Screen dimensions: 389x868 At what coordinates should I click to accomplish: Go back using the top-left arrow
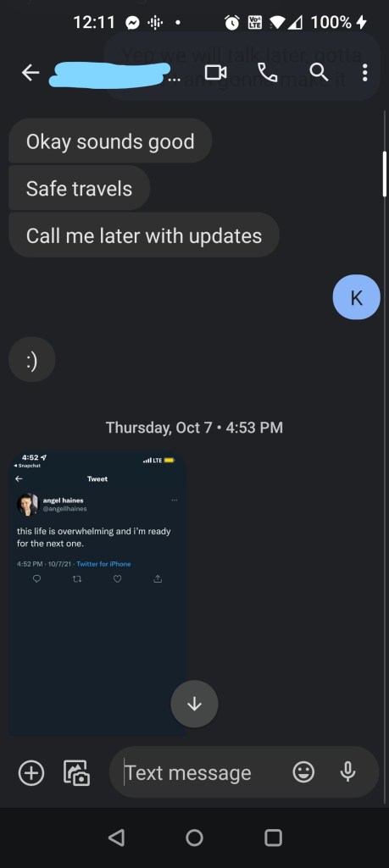(31, 73)
